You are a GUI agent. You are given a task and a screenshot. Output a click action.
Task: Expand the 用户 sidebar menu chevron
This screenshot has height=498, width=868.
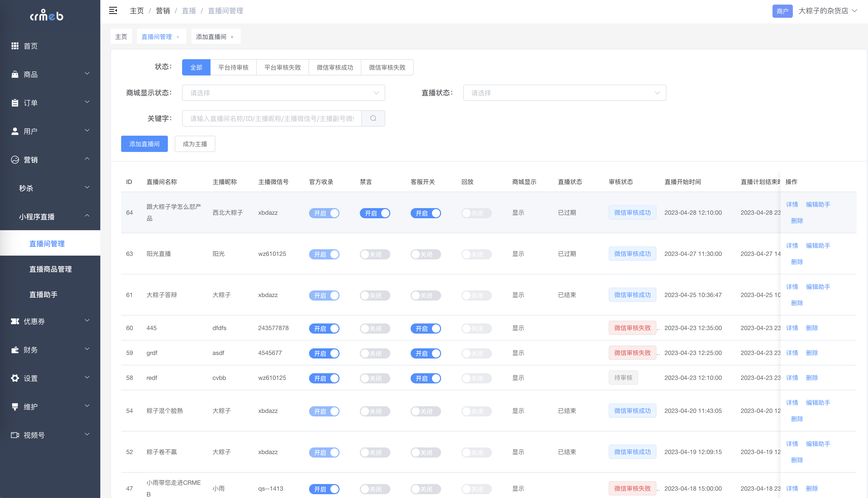[87, 130]
